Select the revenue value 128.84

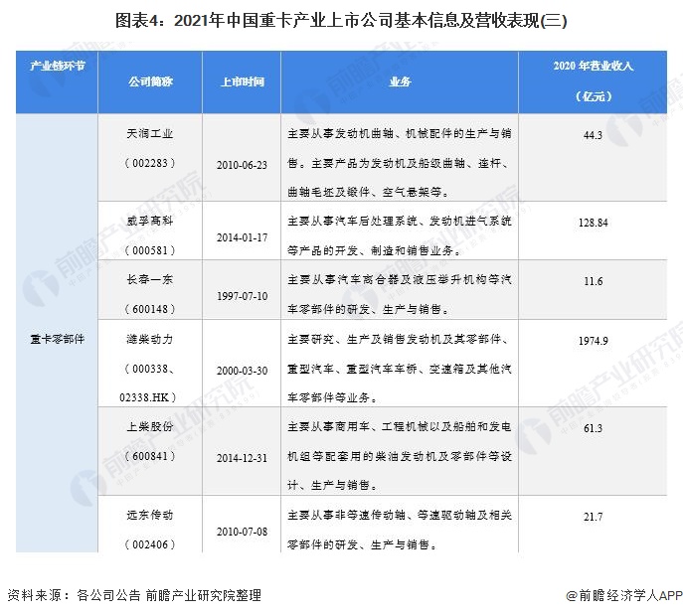(594, 224)
